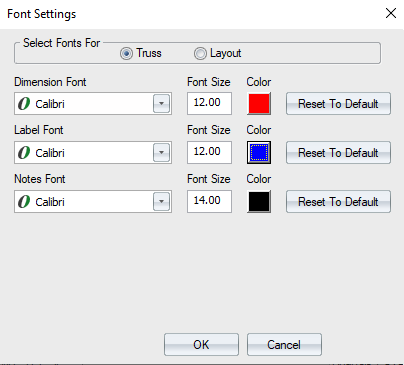Open the Dimension Font dropdown arrow

[161, 104]
